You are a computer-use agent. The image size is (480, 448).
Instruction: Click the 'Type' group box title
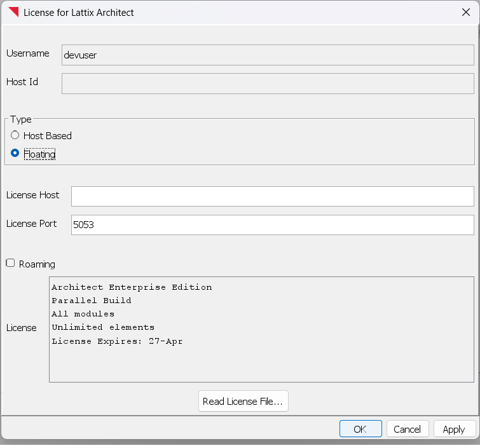20,119
